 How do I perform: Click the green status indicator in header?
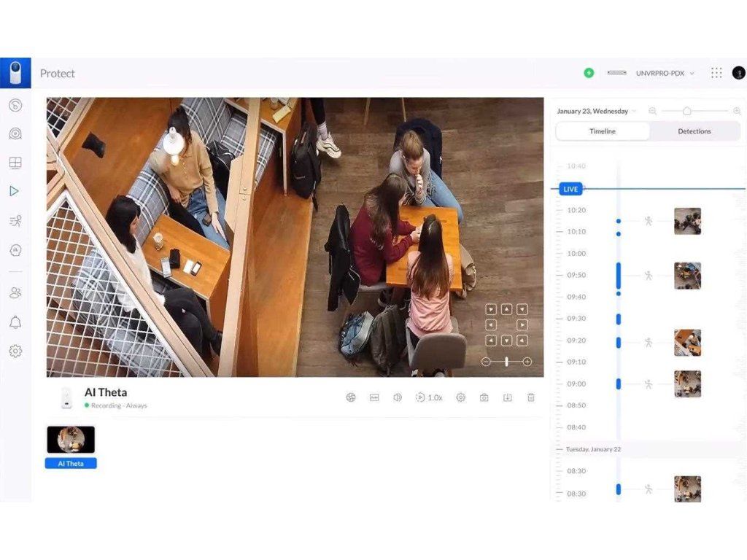tap(589, 73)
